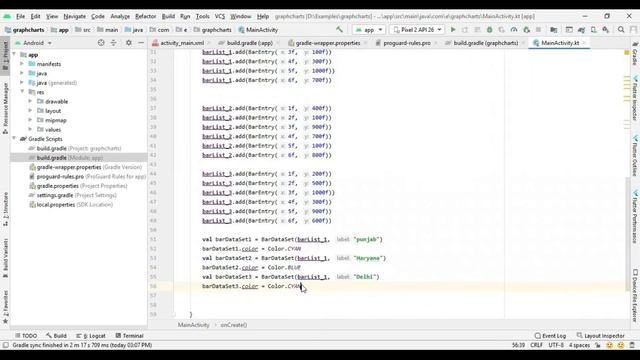Open the Pixel 2 API 26 device dropdown

tap(417, 30)
